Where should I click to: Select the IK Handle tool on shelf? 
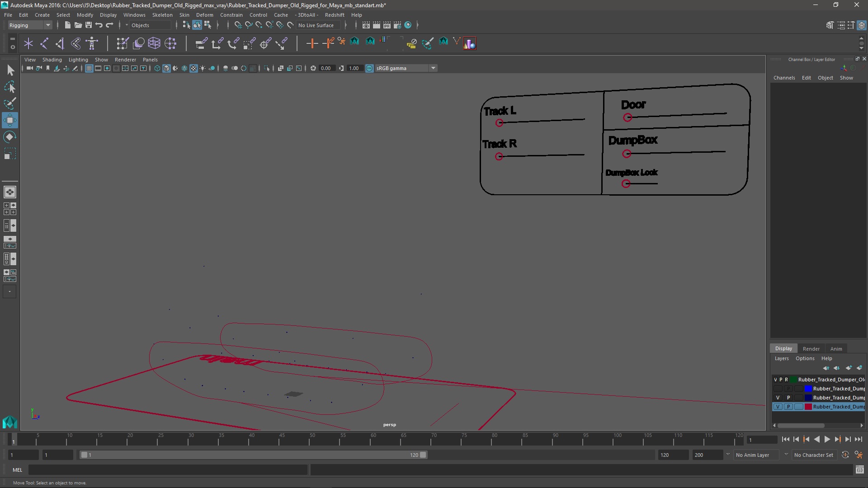(x=60, y=43)
